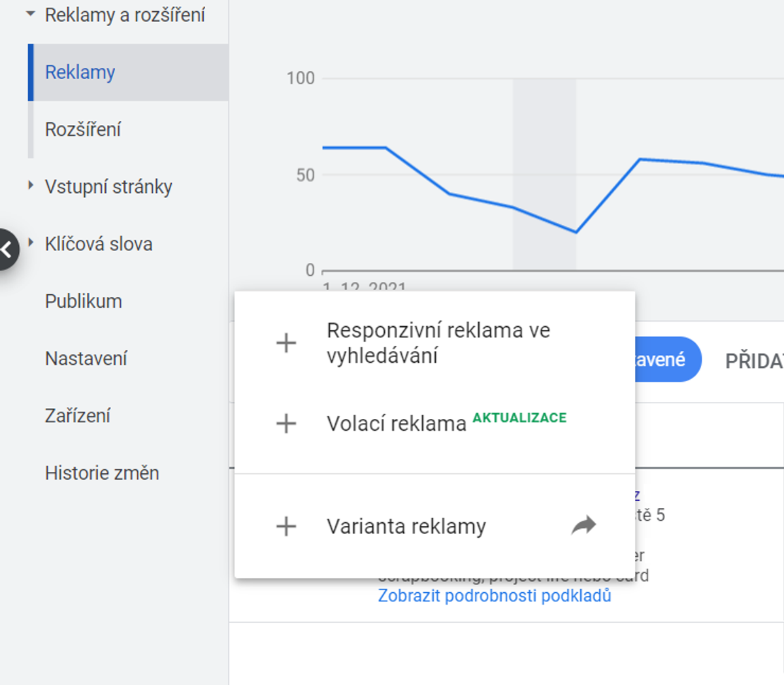Go to Publikum page
784x685 pixels.
point(84,301)
